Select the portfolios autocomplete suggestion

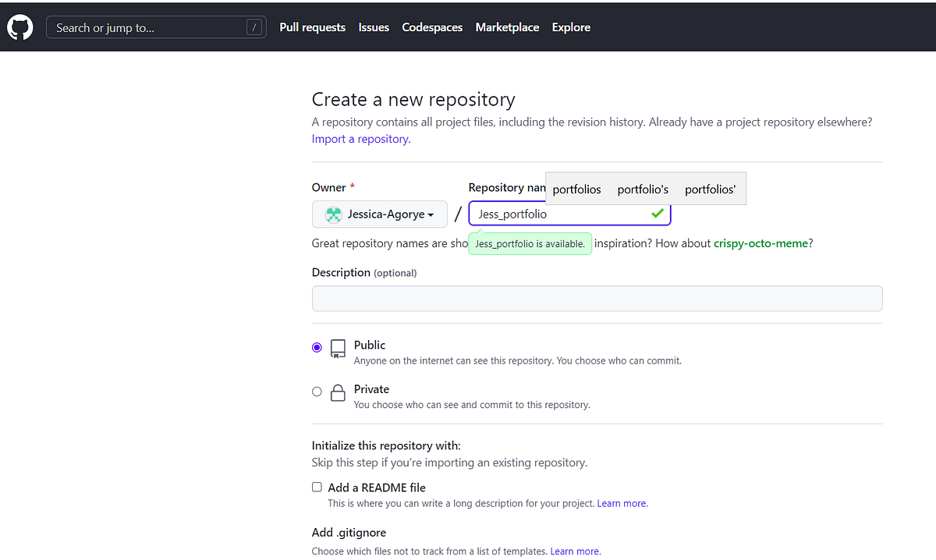click(x=576, y=189)
